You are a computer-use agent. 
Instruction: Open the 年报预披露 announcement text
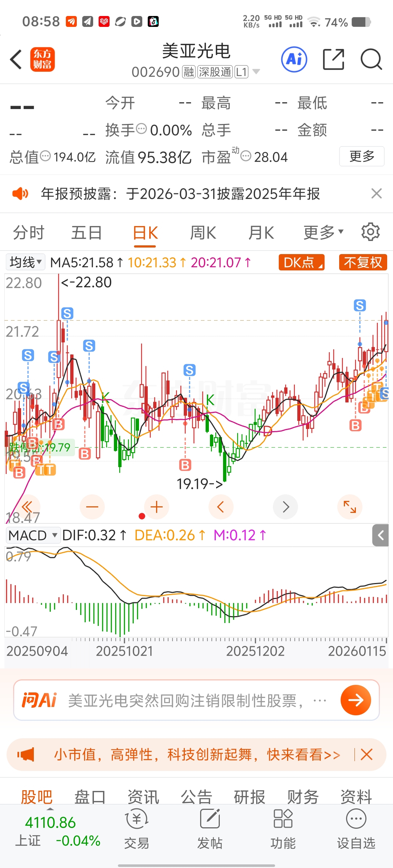(x=180, y=194)
